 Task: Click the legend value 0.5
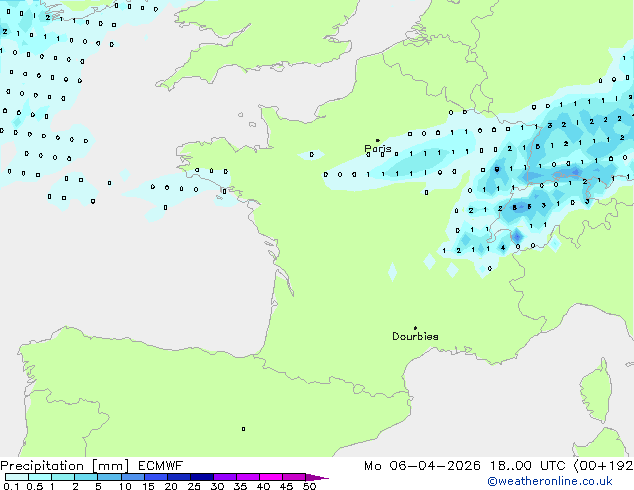pyautogui.click(x=35, y=486)
